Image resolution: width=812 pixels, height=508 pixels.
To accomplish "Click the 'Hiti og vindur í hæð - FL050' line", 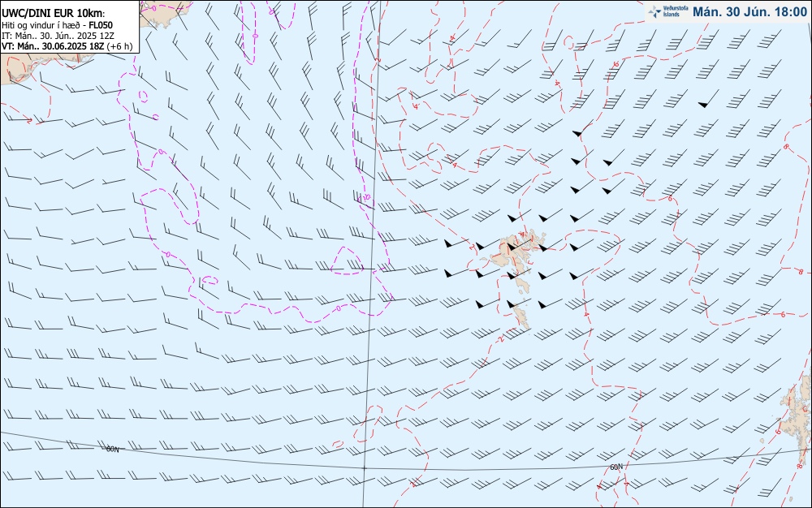I will pos(57,25).
